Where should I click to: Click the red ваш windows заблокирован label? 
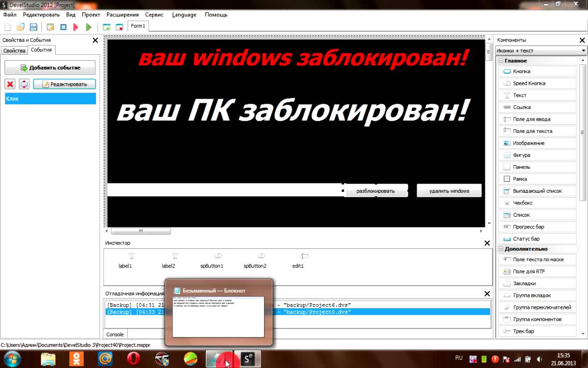coord(304,58)
